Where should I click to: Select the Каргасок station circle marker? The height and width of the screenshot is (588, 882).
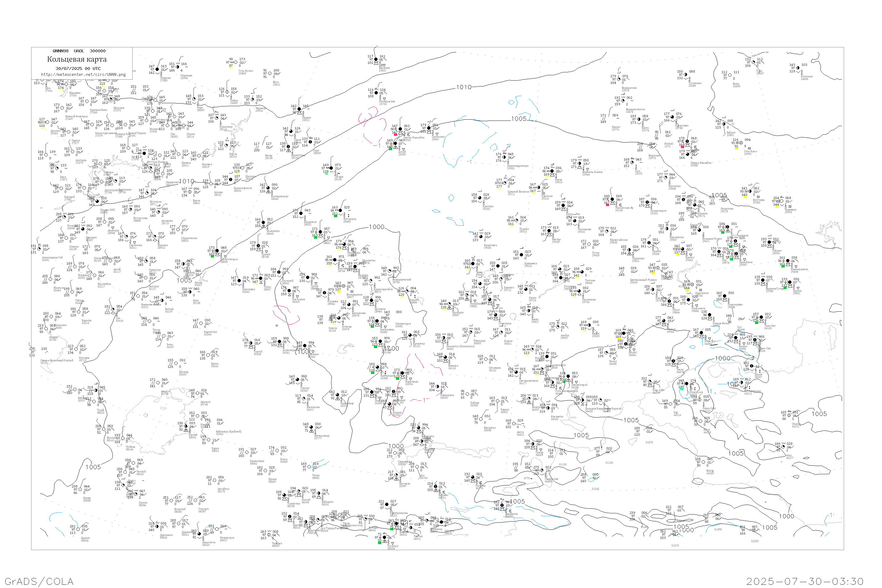(539, 188)
